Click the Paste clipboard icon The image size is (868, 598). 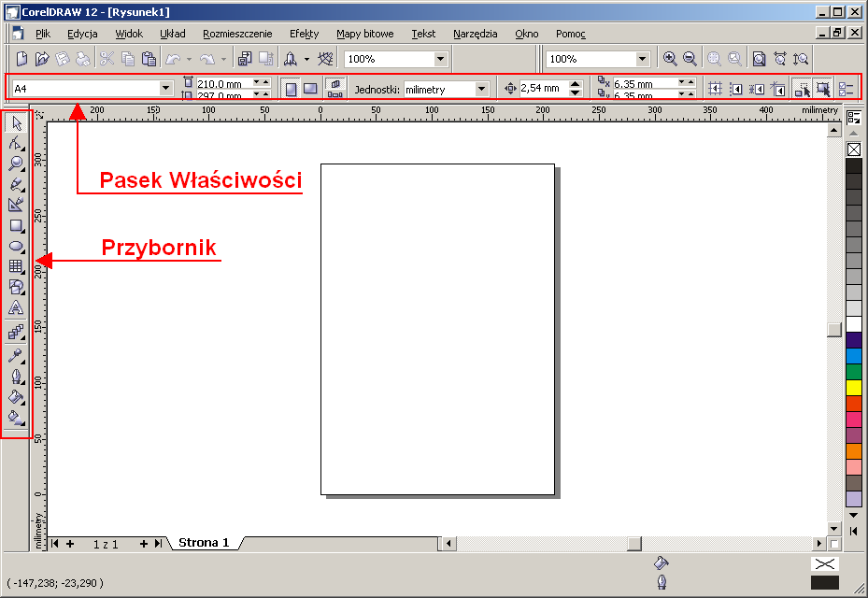tap(149, 59)
